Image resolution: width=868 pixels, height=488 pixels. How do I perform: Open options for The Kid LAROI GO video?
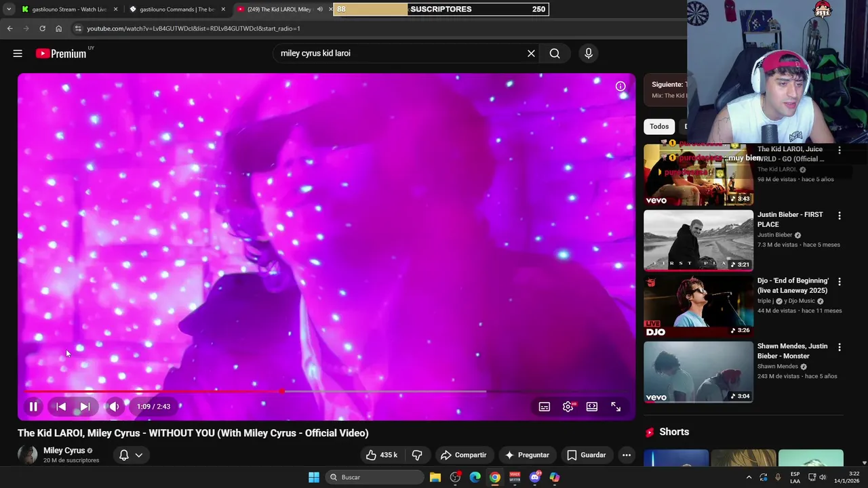(840, 150)
